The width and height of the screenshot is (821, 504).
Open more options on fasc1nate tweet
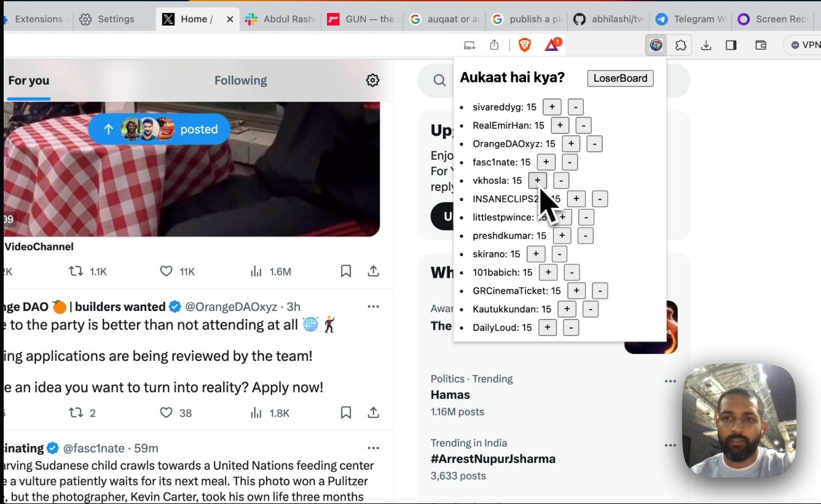[x=373, y=448]
